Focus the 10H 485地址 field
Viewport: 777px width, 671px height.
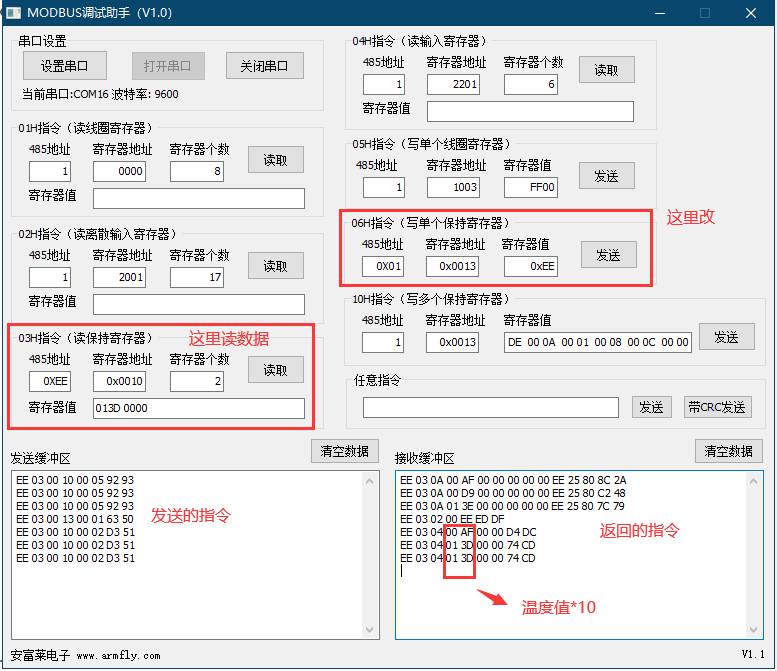383,342
